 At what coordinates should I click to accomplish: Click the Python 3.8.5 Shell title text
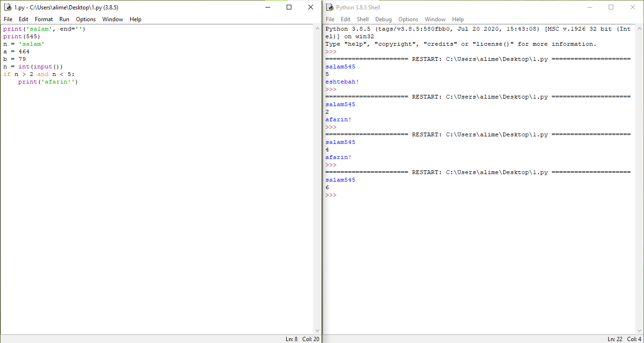(x=358, y=8)
